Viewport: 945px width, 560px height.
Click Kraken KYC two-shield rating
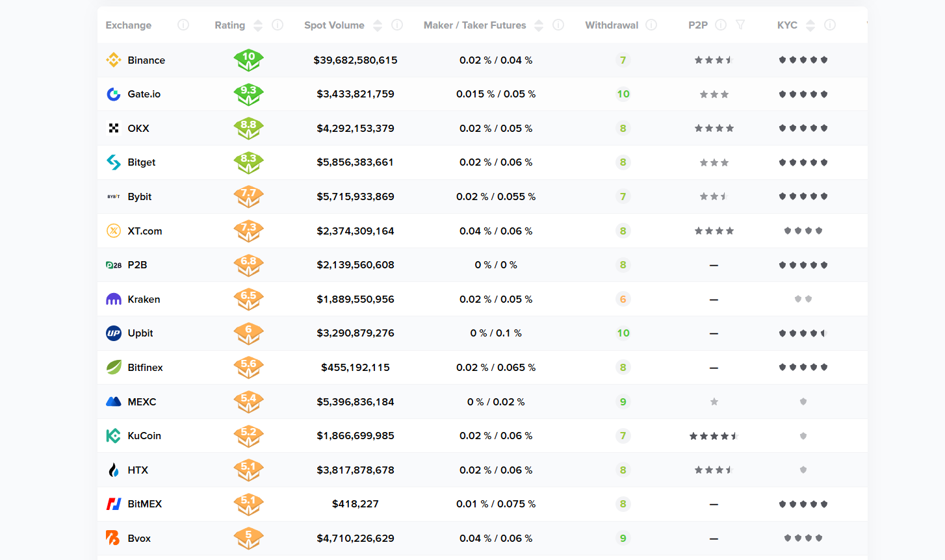tap(803, 299)
